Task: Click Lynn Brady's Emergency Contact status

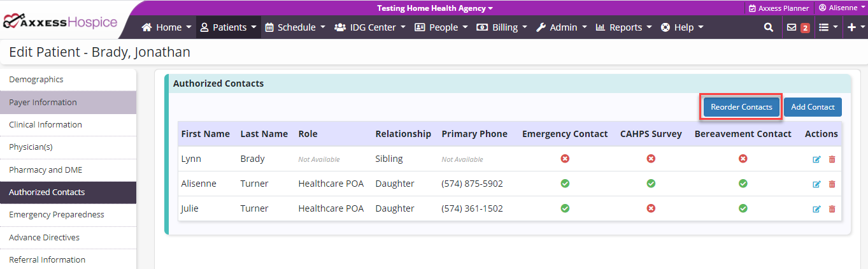Action: tap(565, 159)
